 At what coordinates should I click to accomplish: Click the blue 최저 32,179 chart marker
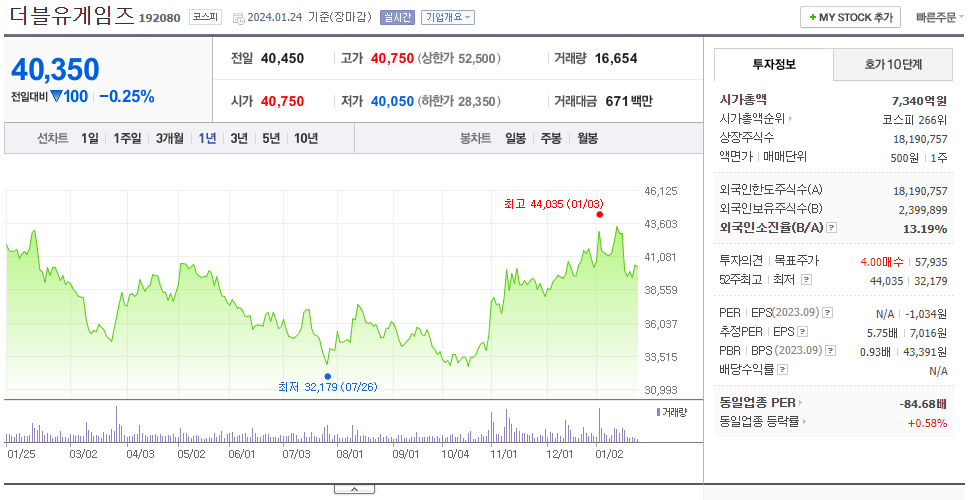(327, 376)
